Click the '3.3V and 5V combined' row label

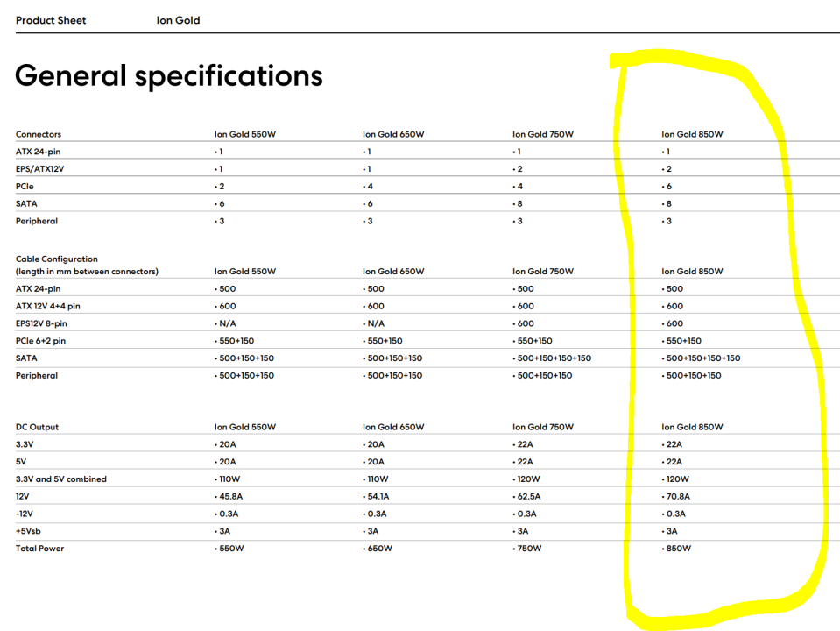click(x=61, y=479)
